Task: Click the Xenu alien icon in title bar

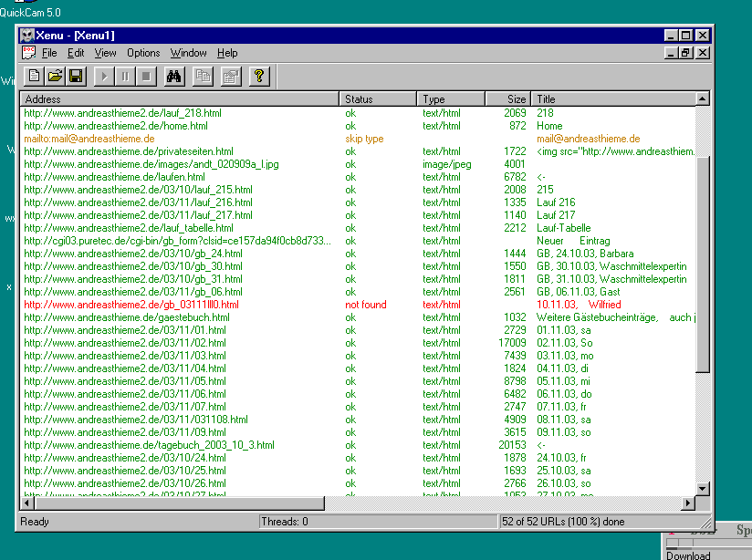Action: click(x=27, y=36)
